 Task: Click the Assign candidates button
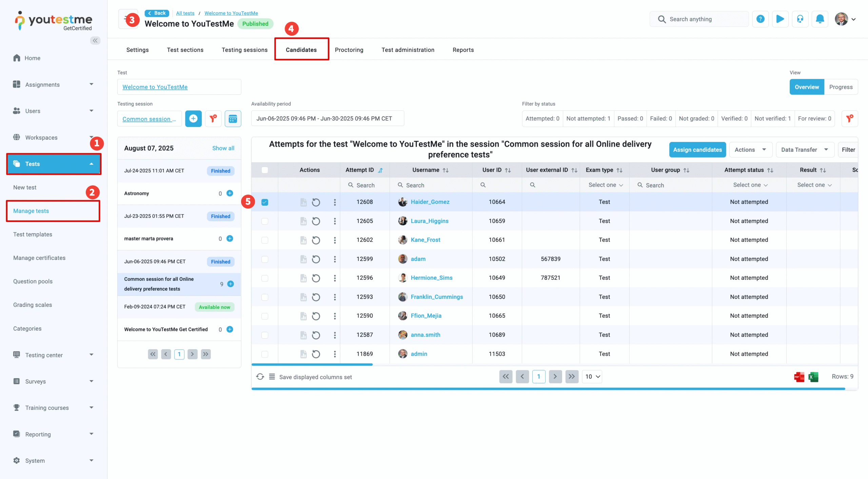tap(697, 150)
